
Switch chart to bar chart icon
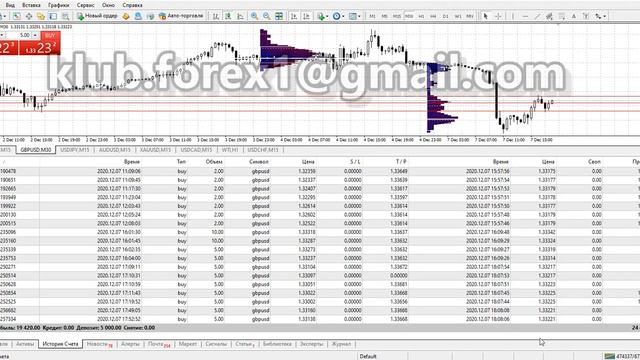(216, 16)
